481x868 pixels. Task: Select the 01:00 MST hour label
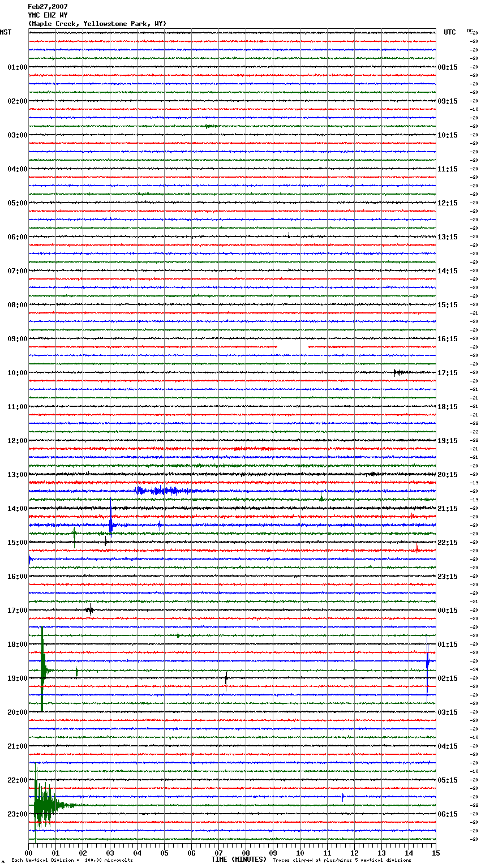[18, 67]
